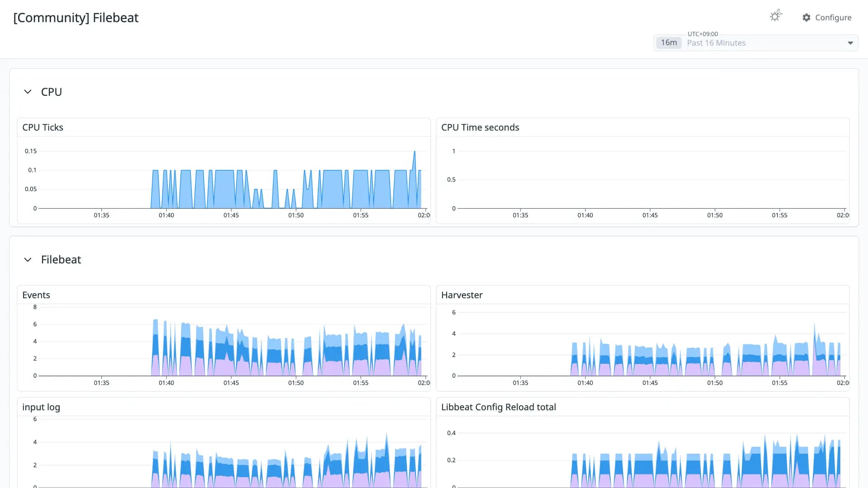This screenshot has width=868, height=488.
Task: Collapse the CPU section chevron
Action: (28, 92)
